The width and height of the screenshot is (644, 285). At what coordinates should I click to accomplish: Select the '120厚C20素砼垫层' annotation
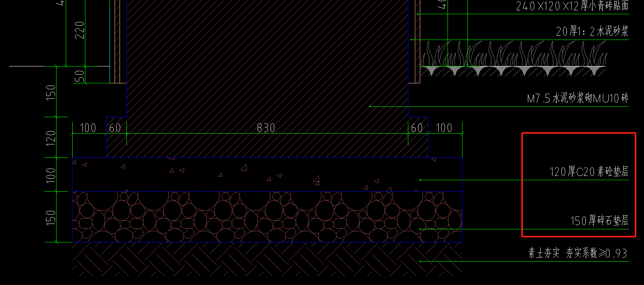[589, 171]
